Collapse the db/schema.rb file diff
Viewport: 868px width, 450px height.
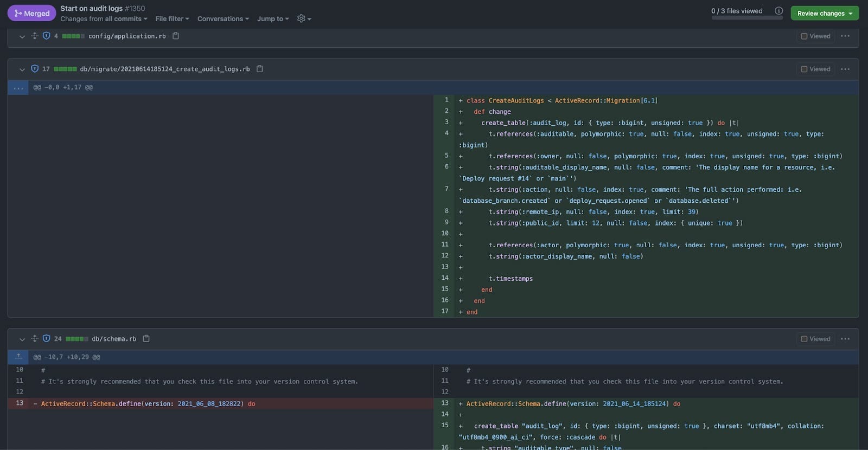(x=22, y=339)
